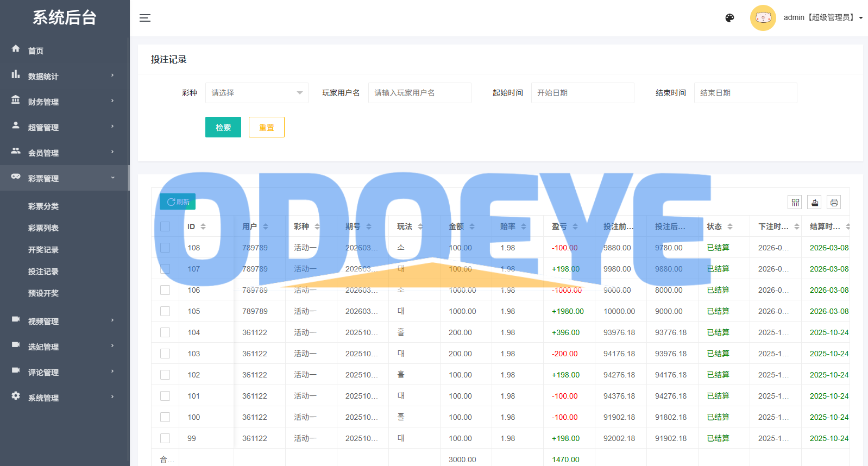
Task: Open the admin 超级管理员 user dropdown
Action: point(822,18)
